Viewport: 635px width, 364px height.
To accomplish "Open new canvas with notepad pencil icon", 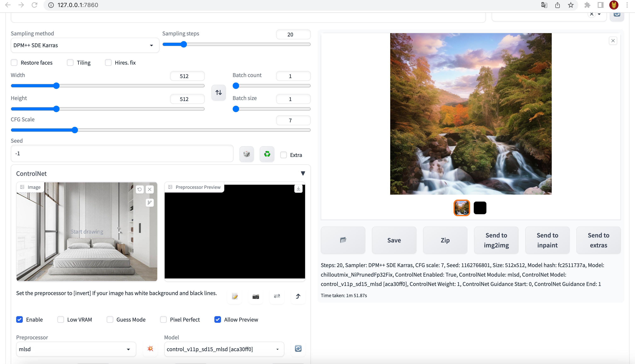I will 234,297.
